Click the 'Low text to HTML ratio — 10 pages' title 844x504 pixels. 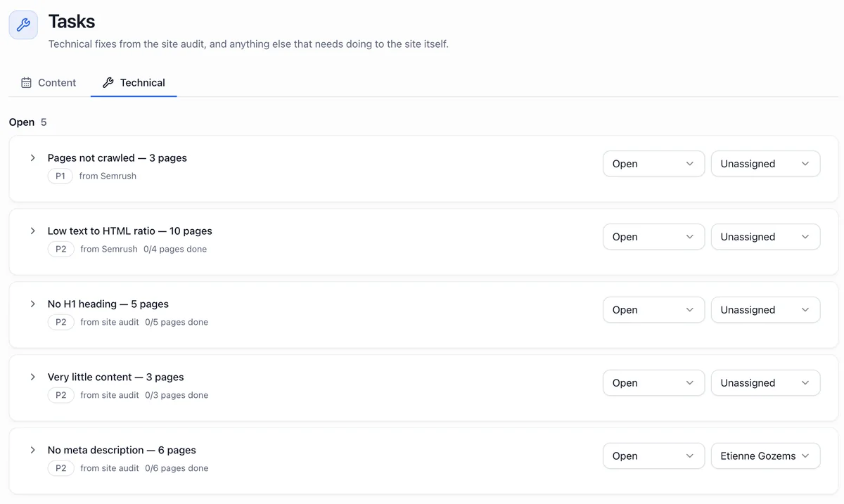coord(129,231)
